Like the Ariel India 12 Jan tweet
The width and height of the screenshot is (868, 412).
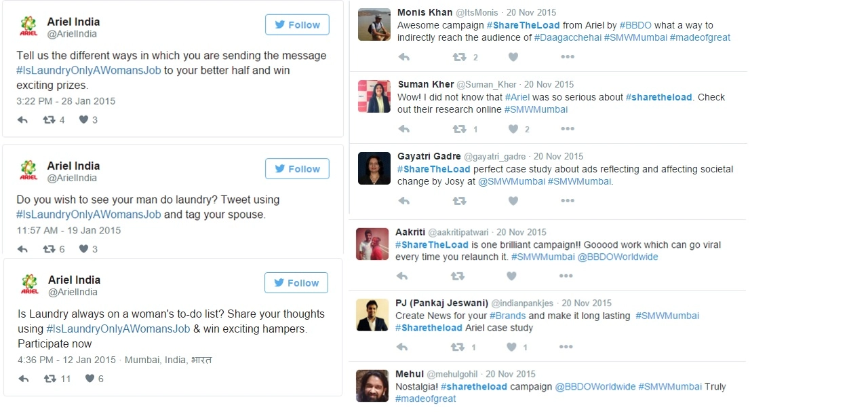(90, 379)
